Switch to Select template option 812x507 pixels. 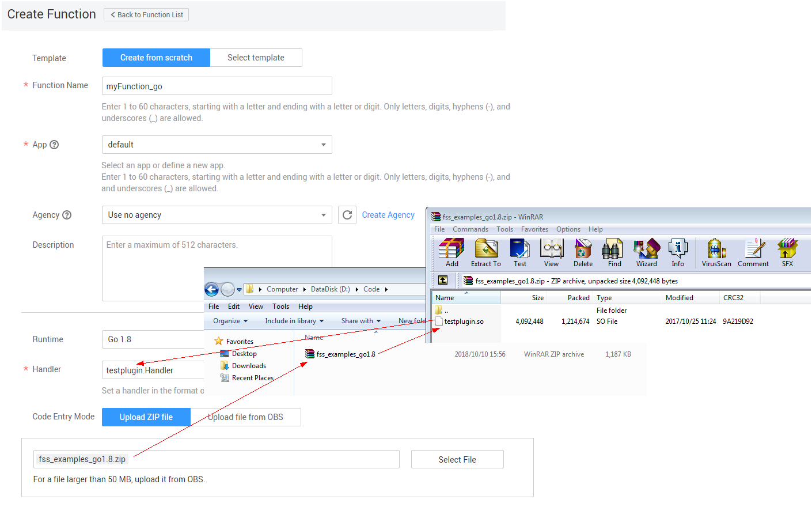pyautogui.click(x=256, y=58)
